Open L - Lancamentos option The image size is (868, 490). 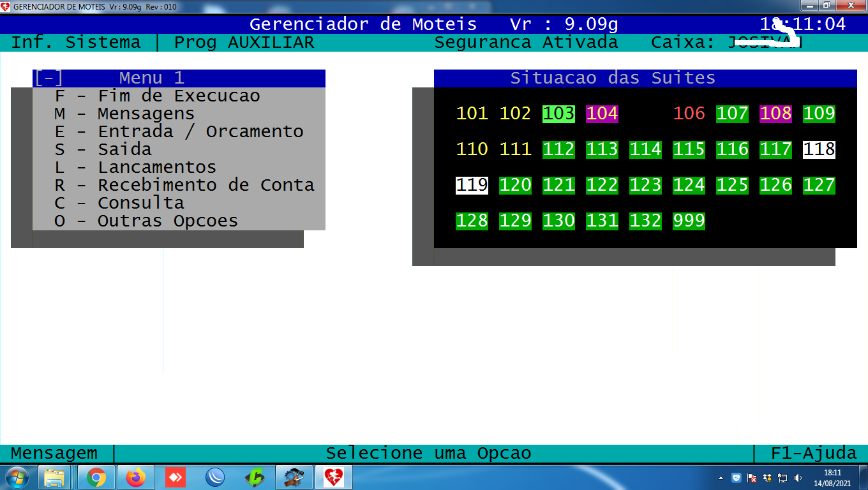coord(179,167)
